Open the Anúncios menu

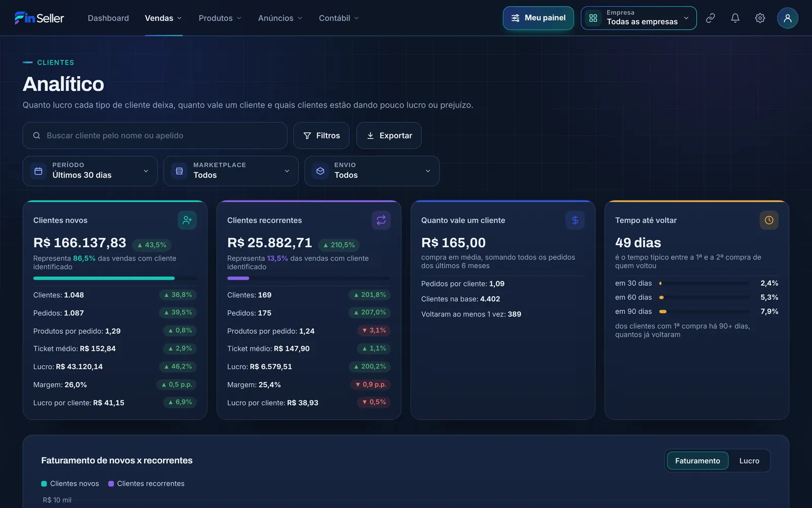click(x=280, y=18)
